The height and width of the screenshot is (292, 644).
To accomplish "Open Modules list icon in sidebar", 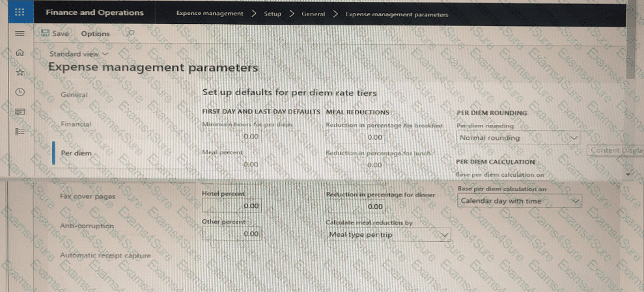I will tap(20, 131).
